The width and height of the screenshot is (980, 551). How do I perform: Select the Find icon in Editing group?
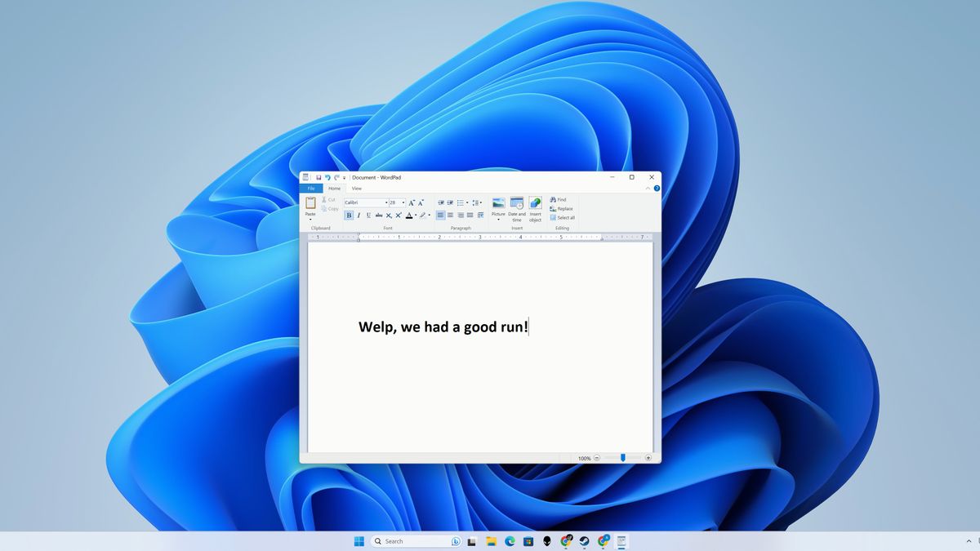[x=559, y=200]
